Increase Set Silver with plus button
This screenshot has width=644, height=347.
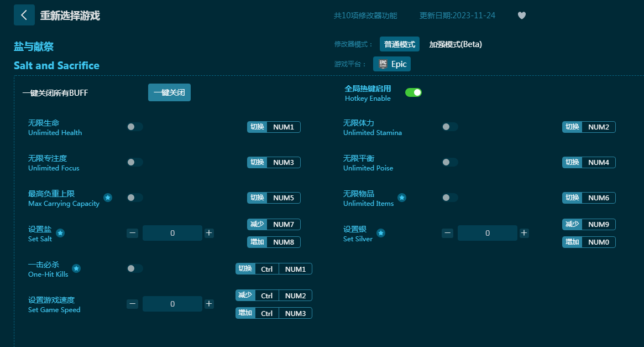coord(524,233)
